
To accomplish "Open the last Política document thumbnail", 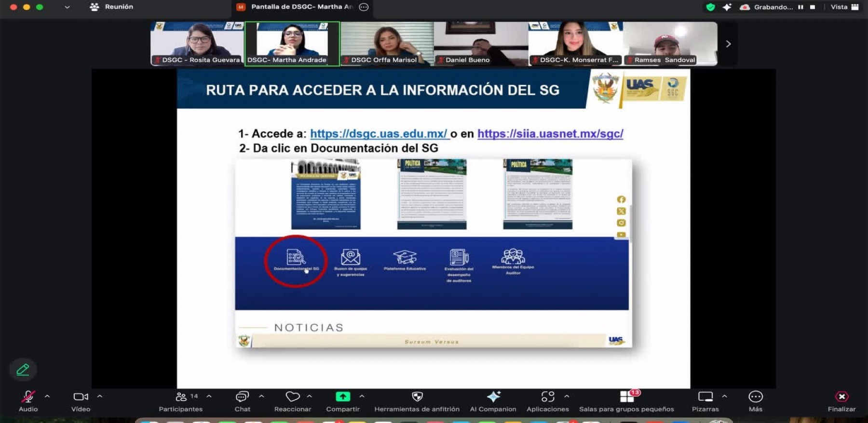I will coord(538,195).
